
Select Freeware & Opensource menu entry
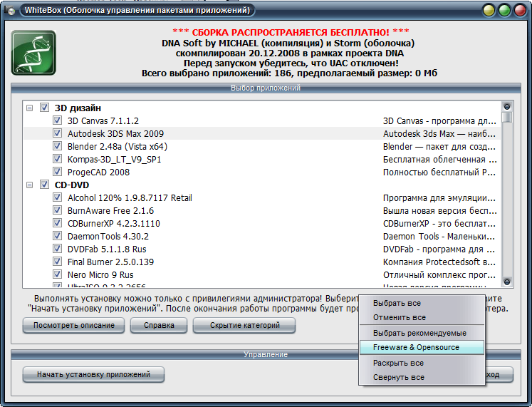tap(422, 347)
